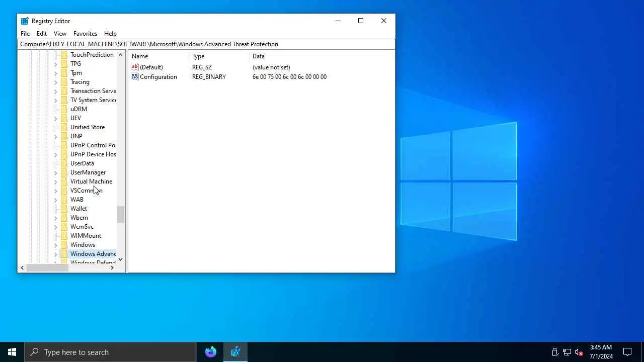Image resolution: width=644 pixels, height=362 pixels.
Task: Select the TV System Service key
Action: 93,100
